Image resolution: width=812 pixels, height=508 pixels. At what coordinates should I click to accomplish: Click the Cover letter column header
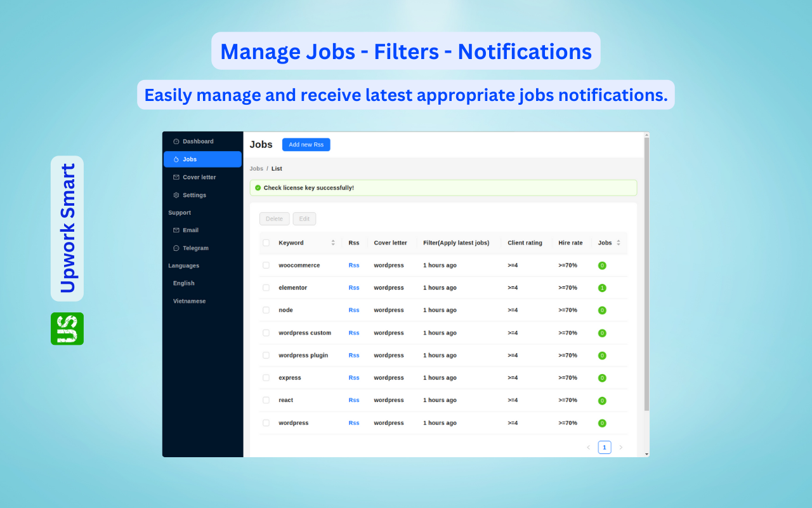[390, 243]
